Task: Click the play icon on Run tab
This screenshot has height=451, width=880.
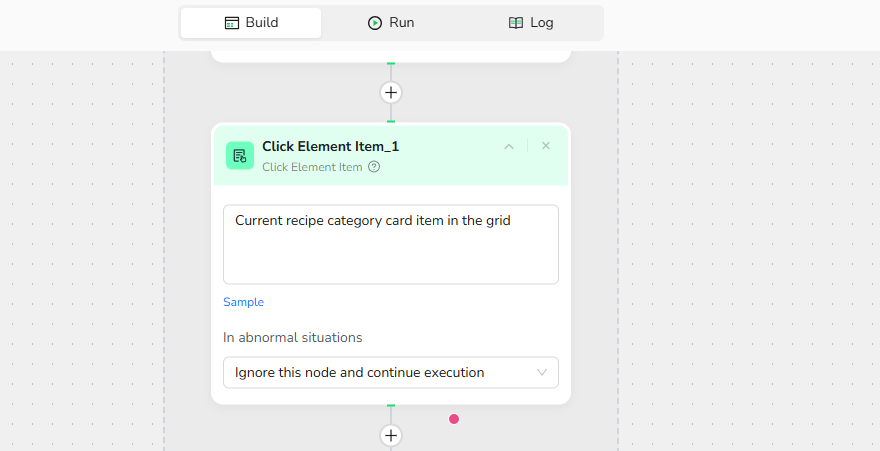Action: click(x=375, y=23)
